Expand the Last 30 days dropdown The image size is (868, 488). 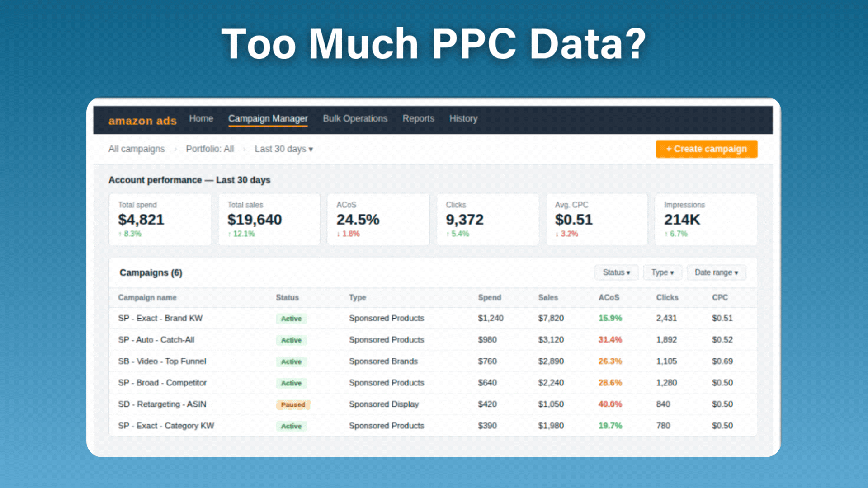pos(283,149)
